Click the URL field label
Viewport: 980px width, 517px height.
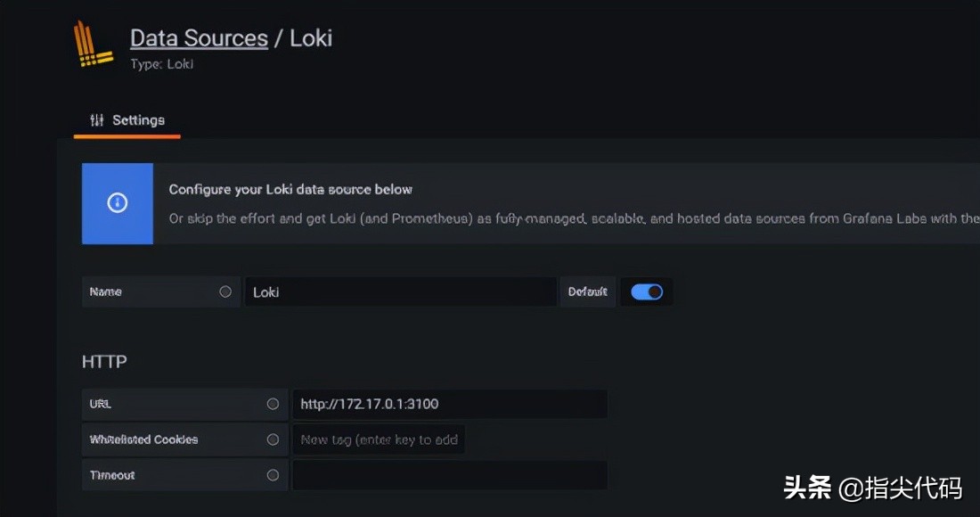tap(101, 404)
